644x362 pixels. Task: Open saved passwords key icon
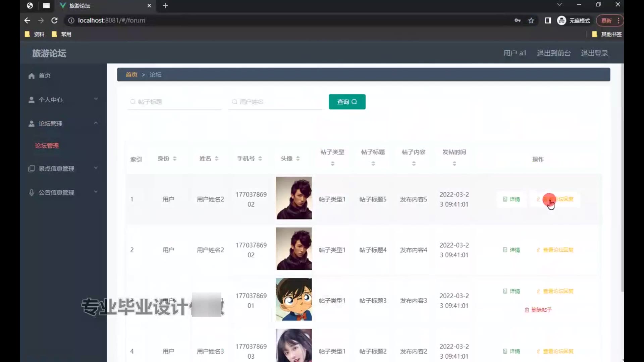(x=518, y=20)
